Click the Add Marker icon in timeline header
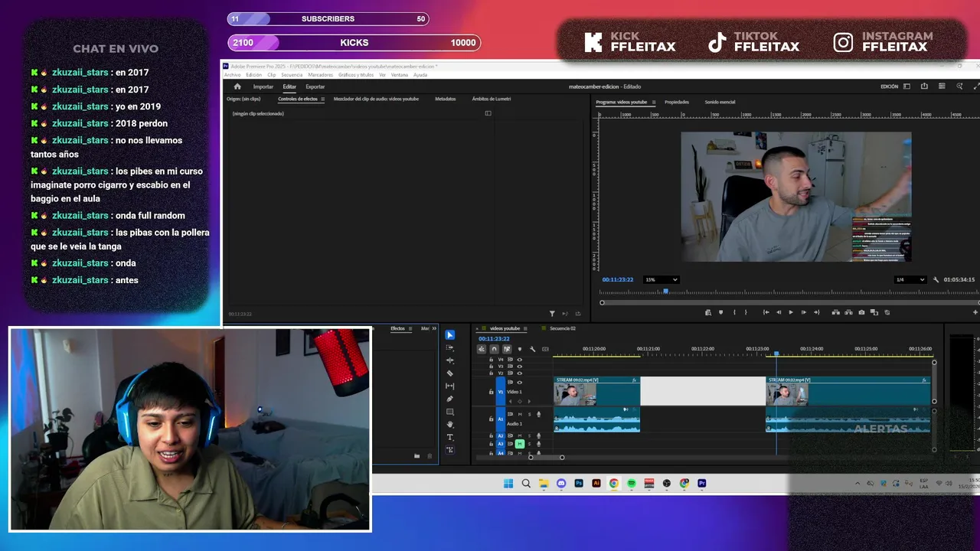This screenshot has width=980, height=551. click(x=519, y=349)
